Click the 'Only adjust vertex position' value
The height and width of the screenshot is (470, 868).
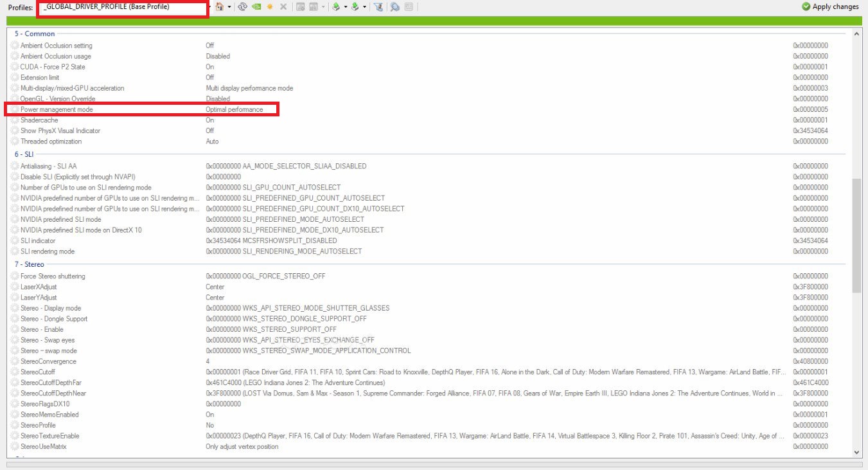tap(242, 446)
